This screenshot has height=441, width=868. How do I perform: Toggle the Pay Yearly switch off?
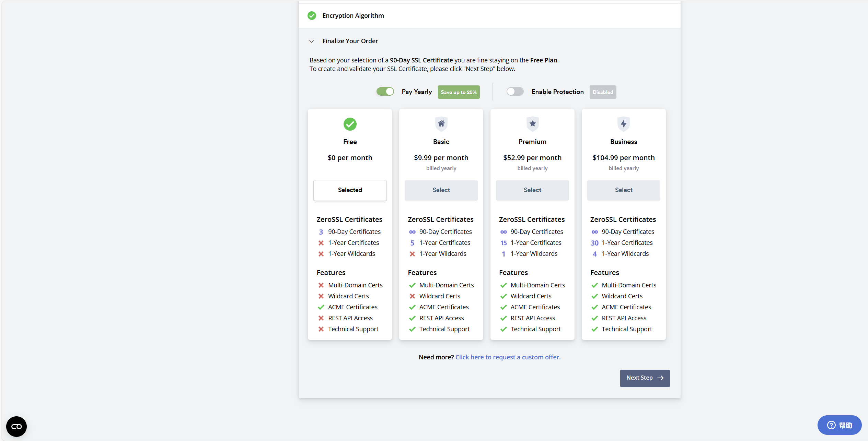pyautogui.click(x=385, y=92)
